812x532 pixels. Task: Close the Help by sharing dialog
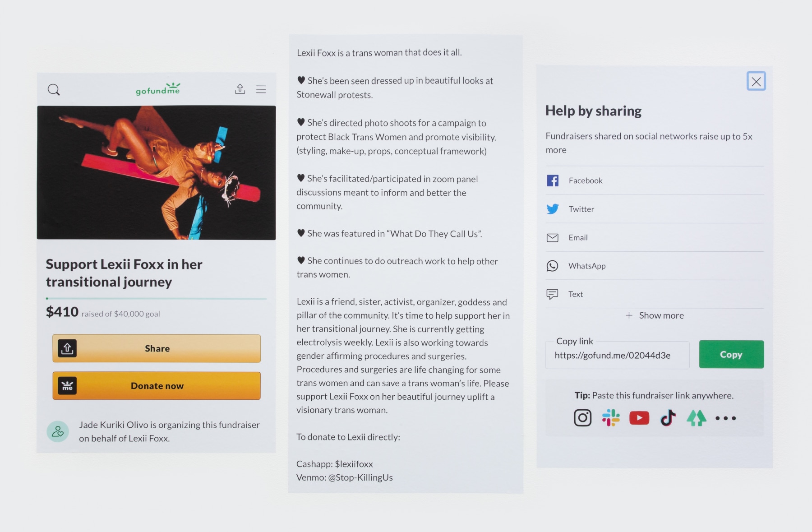pos(756,81)
